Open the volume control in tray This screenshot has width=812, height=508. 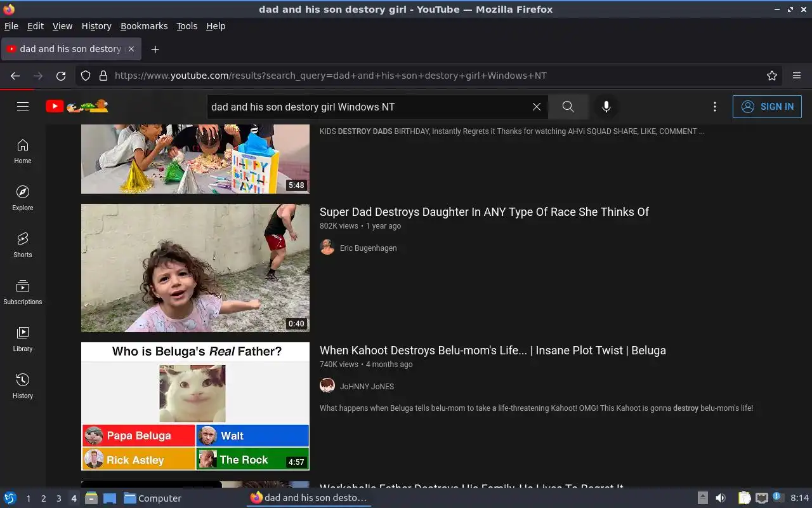(721, 498)
